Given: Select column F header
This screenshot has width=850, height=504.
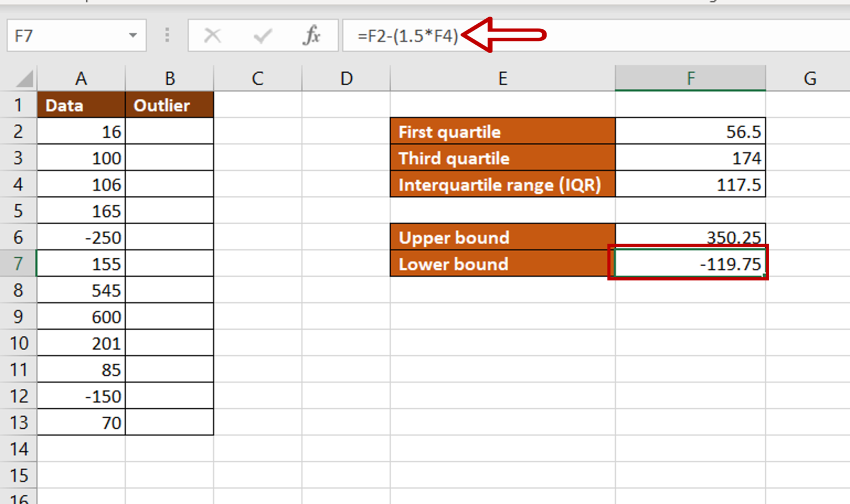Looking at the screenshot, I should tap(690, 77).
